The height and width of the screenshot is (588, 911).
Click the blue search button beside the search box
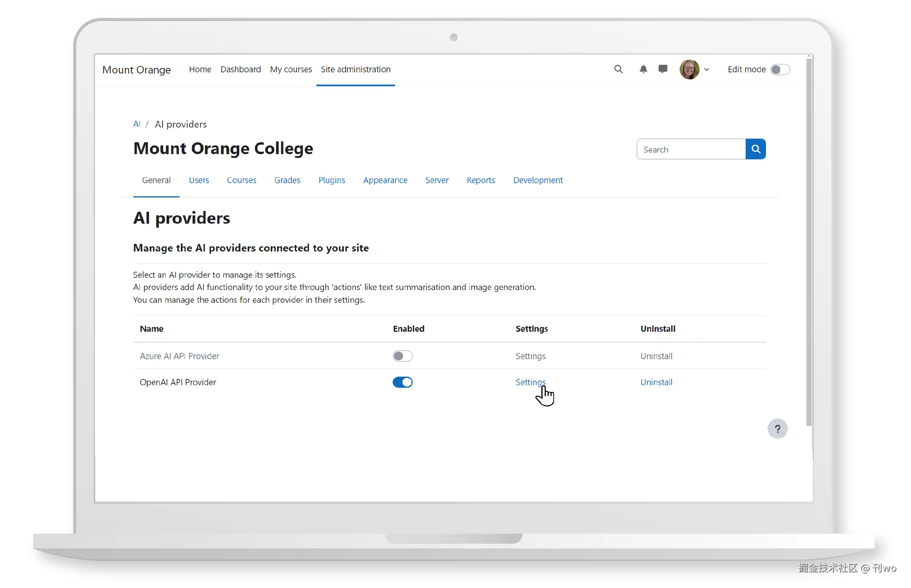tap(756, 149)
